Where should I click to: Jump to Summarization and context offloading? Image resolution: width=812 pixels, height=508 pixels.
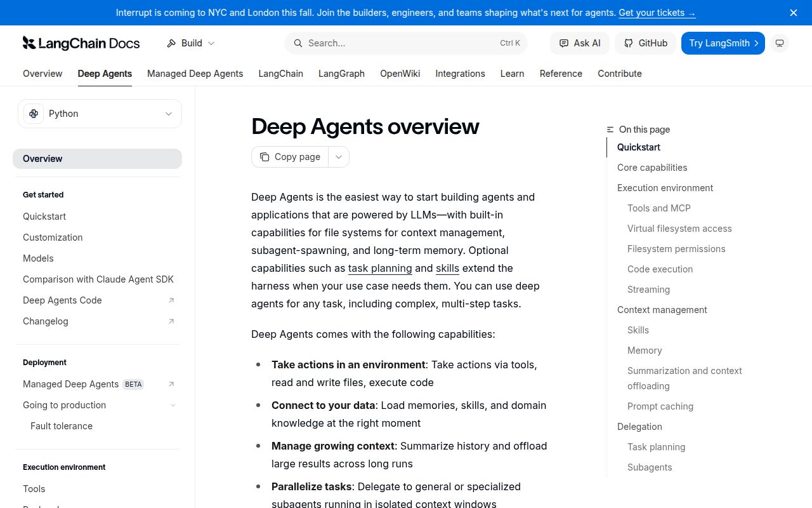tap(684, 378)
